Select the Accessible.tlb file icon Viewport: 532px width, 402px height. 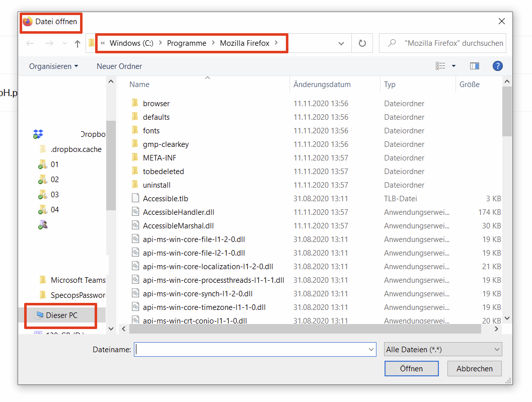[135, 198]
